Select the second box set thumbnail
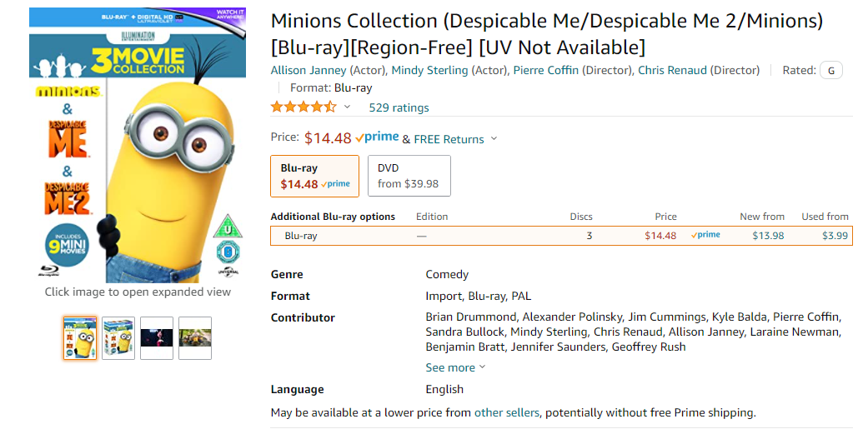The image size is (868, 434). click(118, 337)
